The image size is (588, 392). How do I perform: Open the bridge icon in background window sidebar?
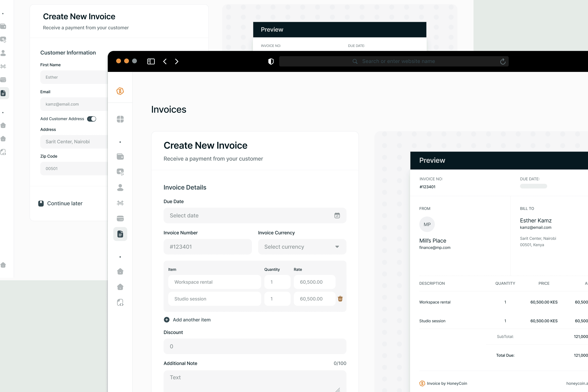3,66
